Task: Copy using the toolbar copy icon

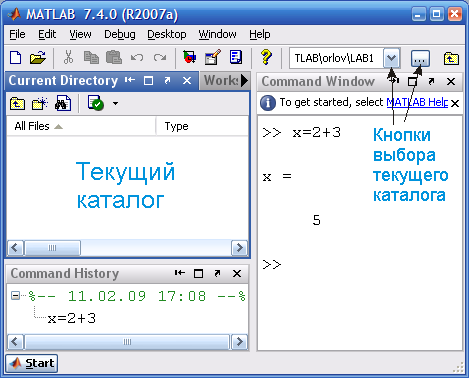Action: pos(91,57)
